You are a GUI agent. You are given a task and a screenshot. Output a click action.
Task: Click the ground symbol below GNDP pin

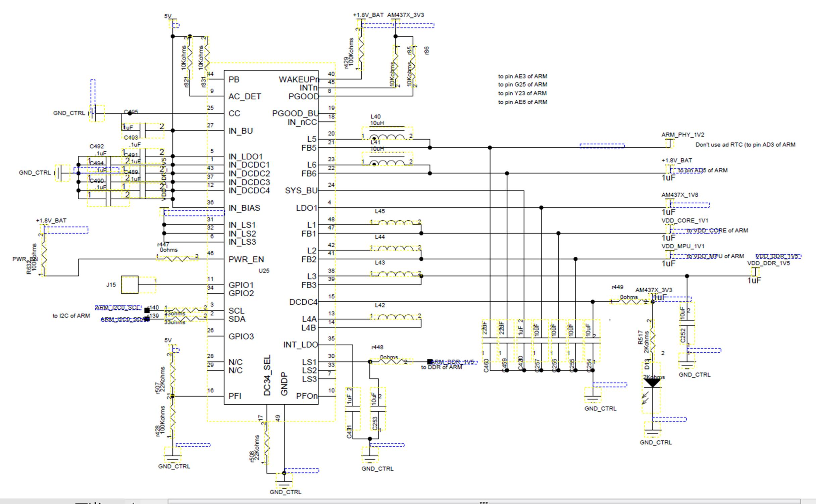(284, 481)
